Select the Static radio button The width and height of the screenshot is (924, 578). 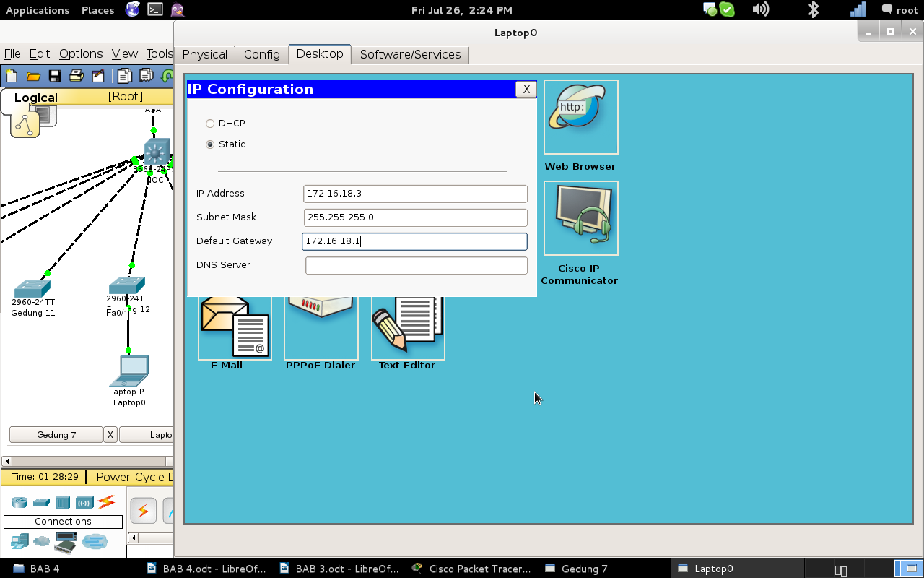pyautogui.click(x=210, y=144)
